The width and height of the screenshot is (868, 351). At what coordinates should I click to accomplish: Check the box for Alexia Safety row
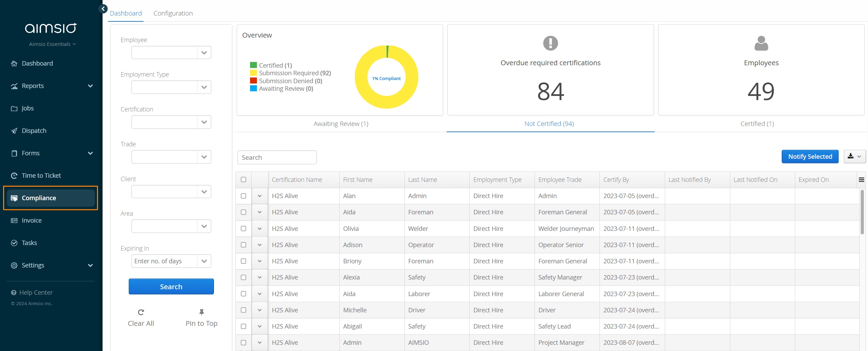[244, 277]
